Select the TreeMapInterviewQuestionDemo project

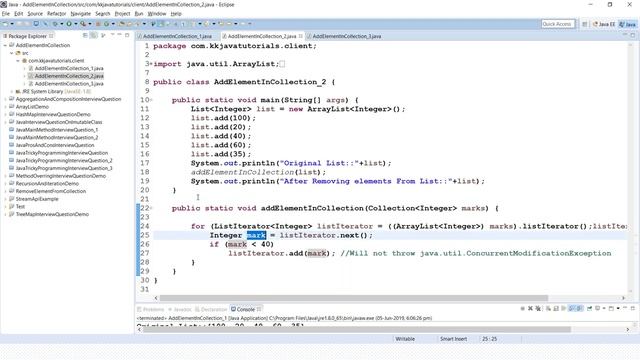(x=52, y=214)
